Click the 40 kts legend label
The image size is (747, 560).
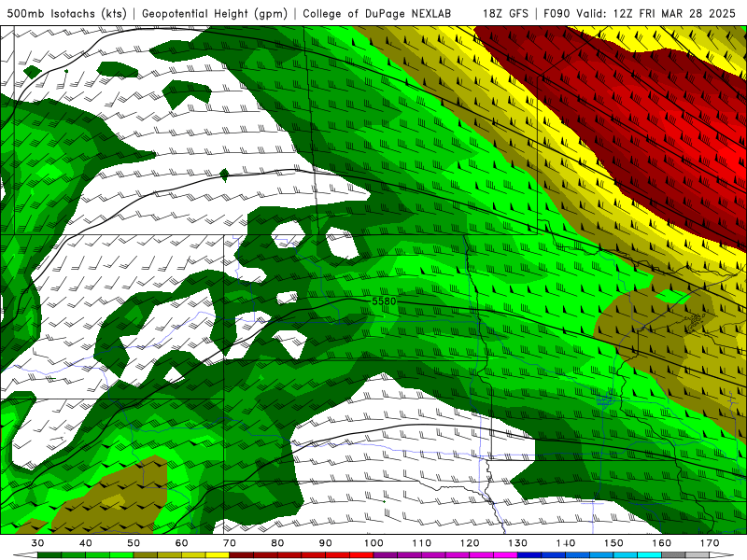(x=86, y=543)
